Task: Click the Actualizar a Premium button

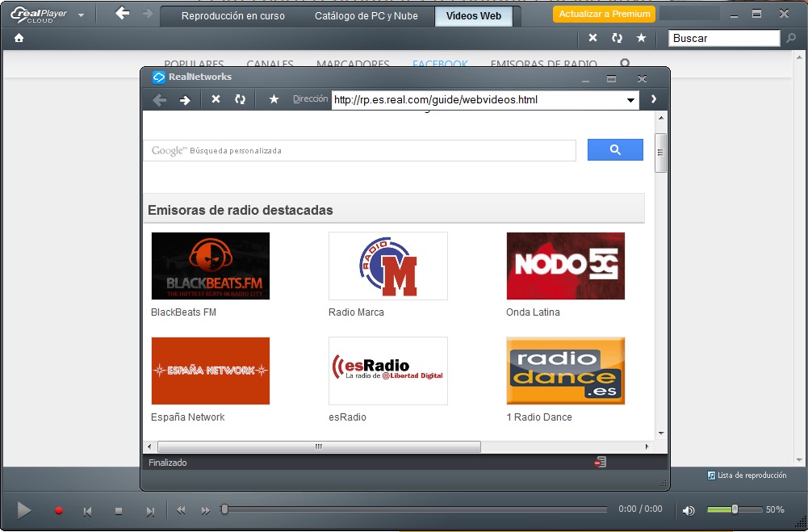Action: (604, 14)
